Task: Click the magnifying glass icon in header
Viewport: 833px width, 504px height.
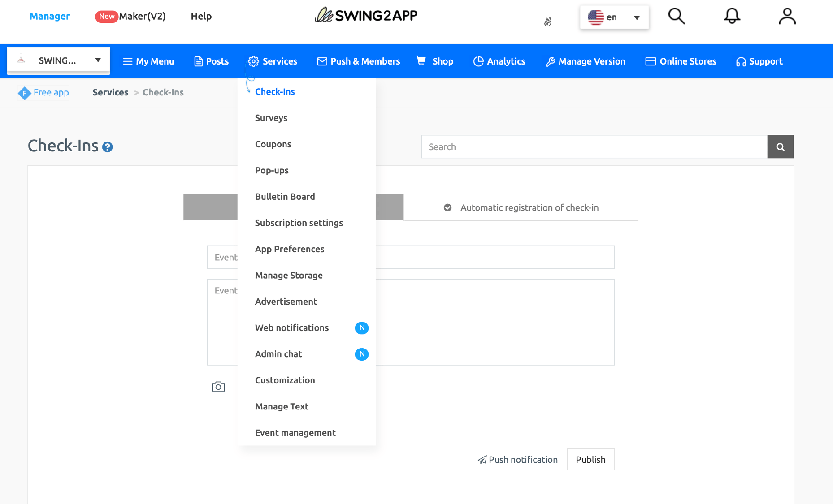Action: [x=677, y=17]
